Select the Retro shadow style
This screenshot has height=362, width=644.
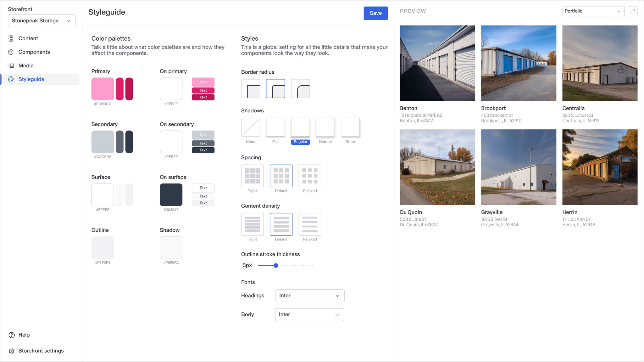350,127
